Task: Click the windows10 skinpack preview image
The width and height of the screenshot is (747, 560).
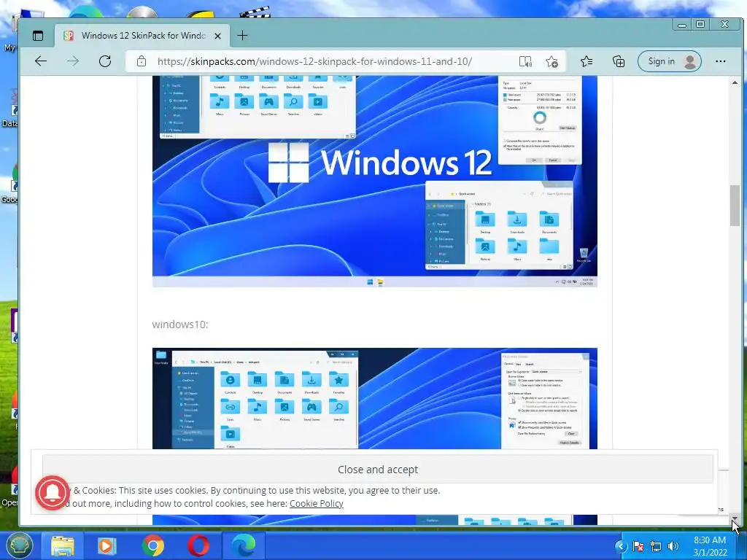Action: (374, 398)
